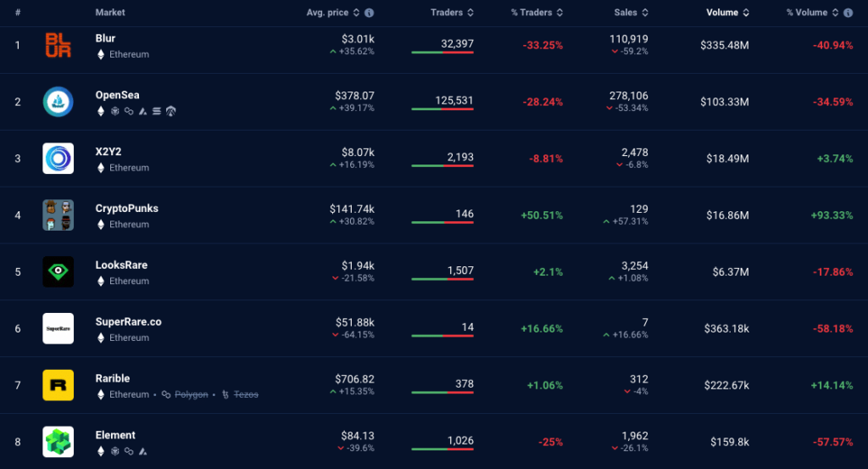The height and width of the screenshot is (469, 868).
Task: Sort using the % Traders column arrows
Action: pyautogui.click(x=559, y=13)
